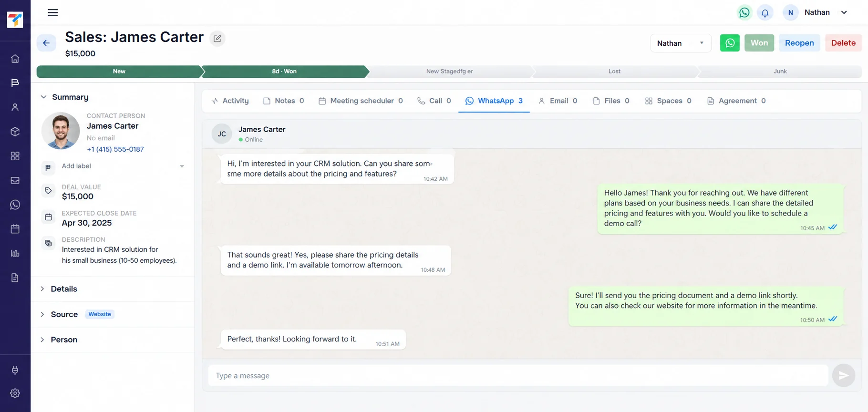Select the Junk pipeline stage
The width and height of the screenshot is (868, 412).
tap(780, 72)
